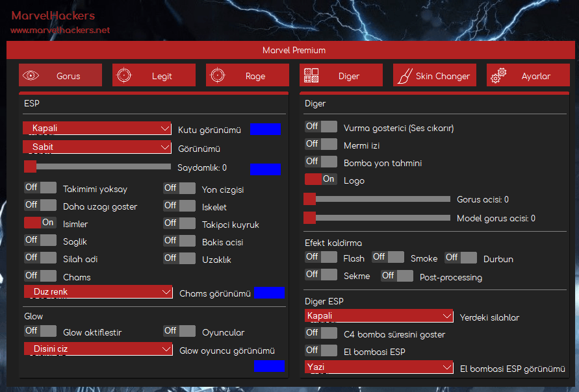Open the Saydamlık blue color swatch

coord(265,169)
